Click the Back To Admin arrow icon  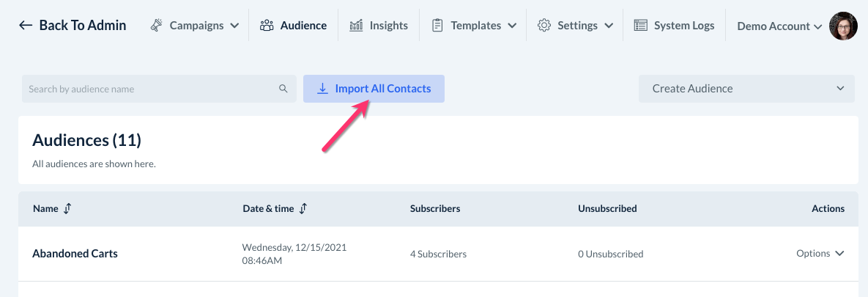click(26, 26)
